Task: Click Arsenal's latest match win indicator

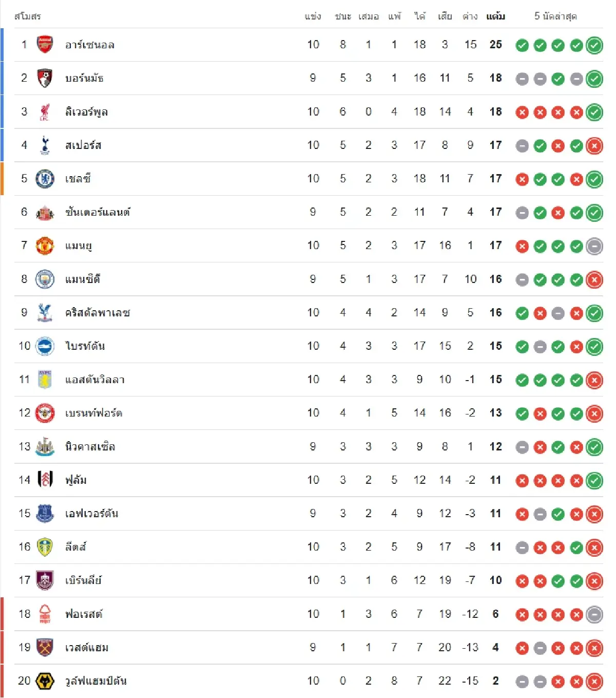Action: (x=594, y=45)
